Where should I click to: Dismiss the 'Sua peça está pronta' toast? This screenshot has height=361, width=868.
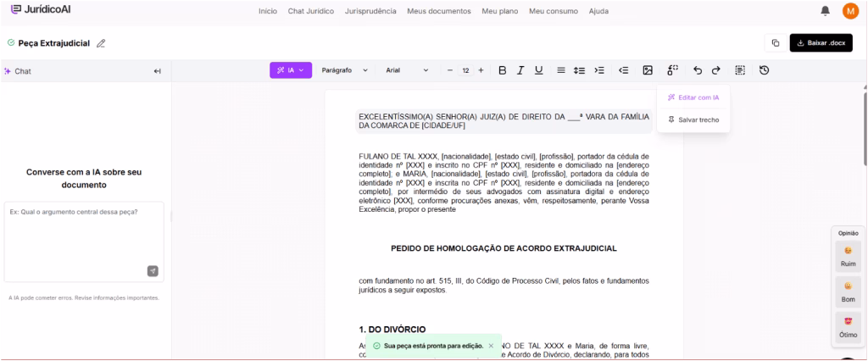click(491, 346)
